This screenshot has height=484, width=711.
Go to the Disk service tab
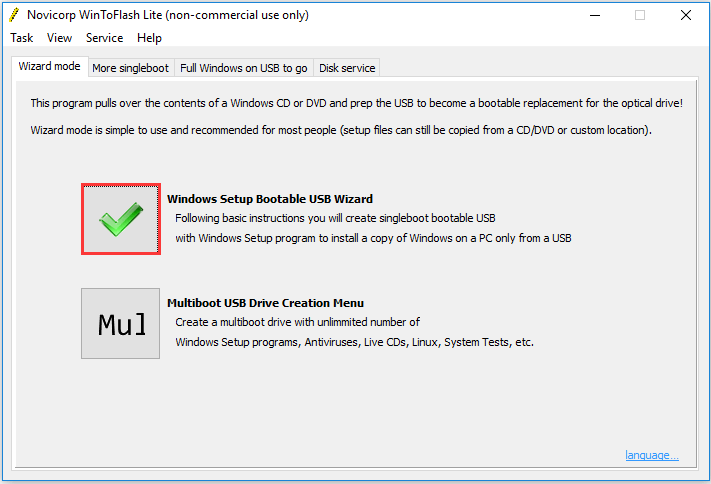(347, 68)
